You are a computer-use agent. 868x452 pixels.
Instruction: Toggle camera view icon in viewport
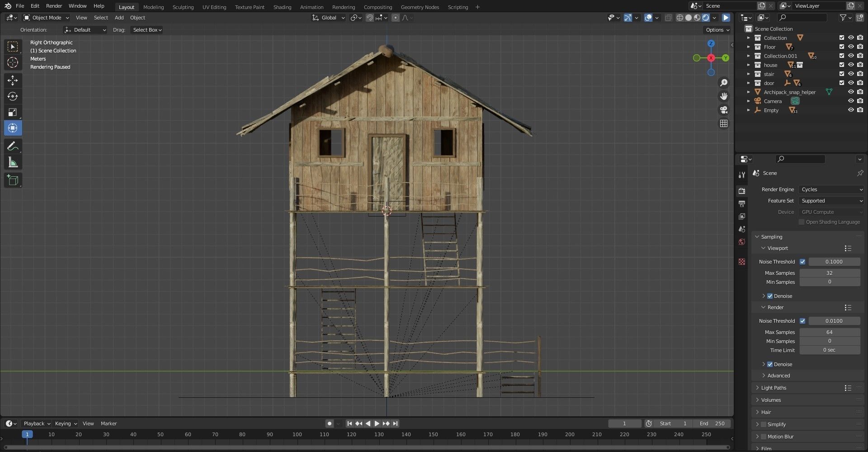point(724,110)
